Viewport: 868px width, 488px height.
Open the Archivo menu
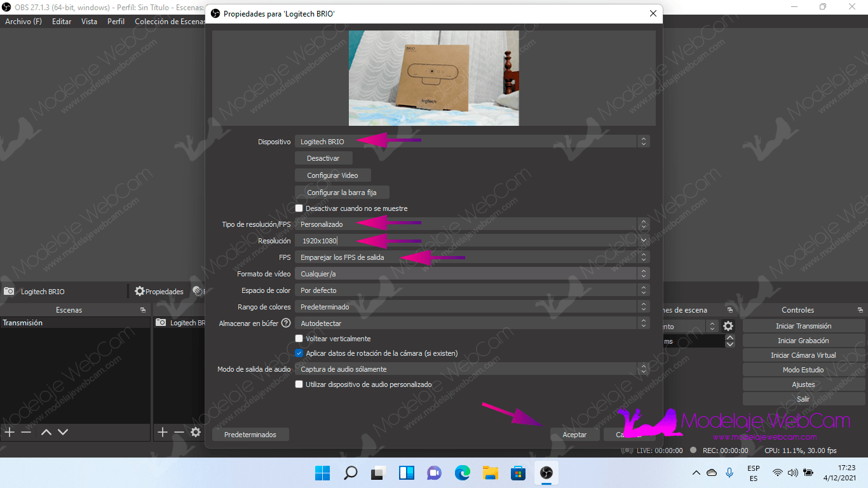tap(24, 22)
